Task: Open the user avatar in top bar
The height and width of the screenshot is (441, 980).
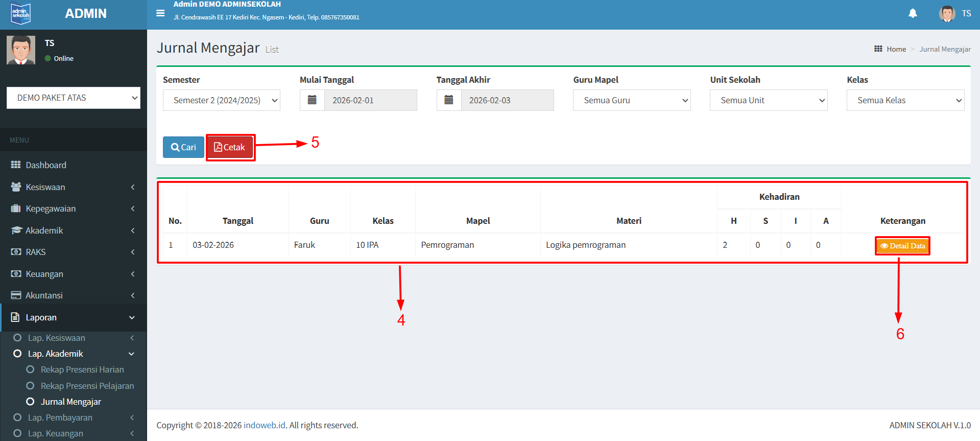Action: 947,14
